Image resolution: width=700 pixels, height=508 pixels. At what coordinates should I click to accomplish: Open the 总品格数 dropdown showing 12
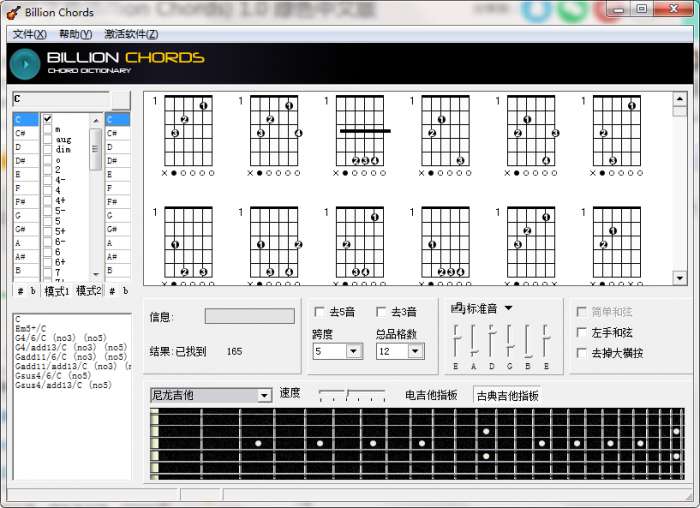tap(415, 351)
